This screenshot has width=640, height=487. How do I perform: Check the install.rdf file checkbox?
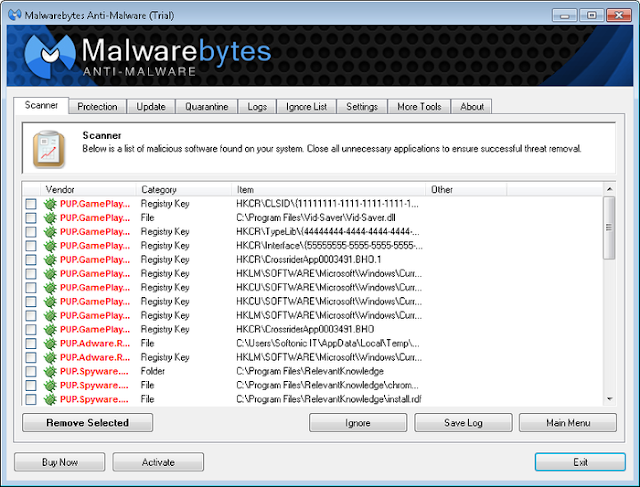click(31, 399)
